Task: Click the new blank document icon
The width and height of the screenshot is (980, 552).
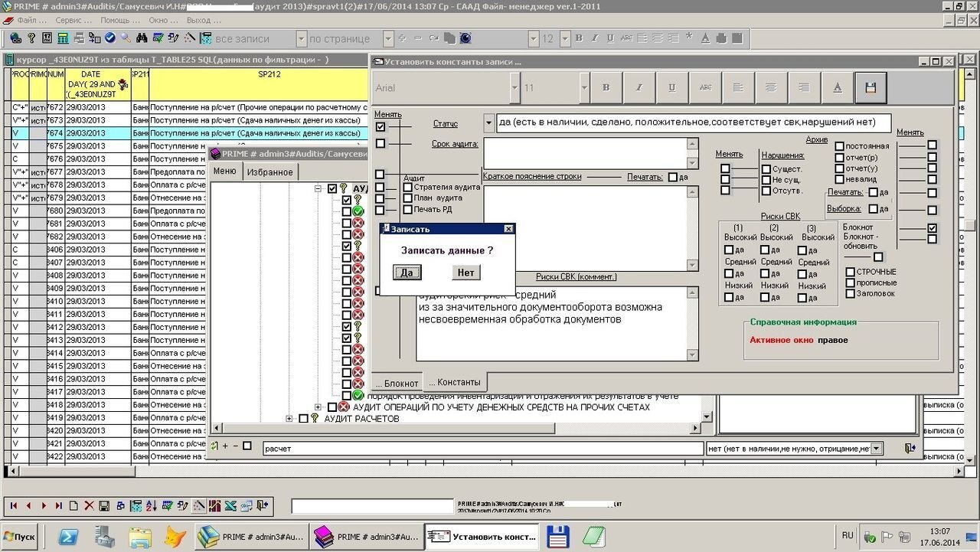Action: click(x=73, y=505)
